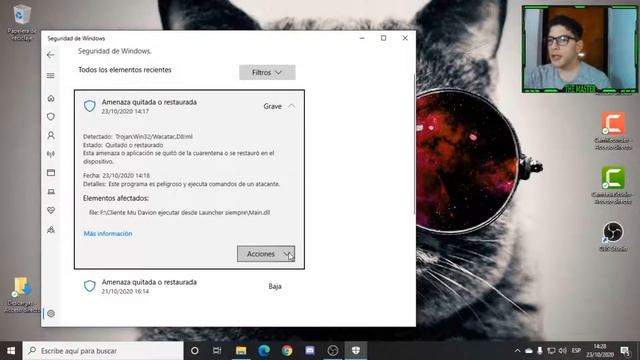The image size is (640, 360).
Task: Open taskbar clock and date
Action: [600, 351]
